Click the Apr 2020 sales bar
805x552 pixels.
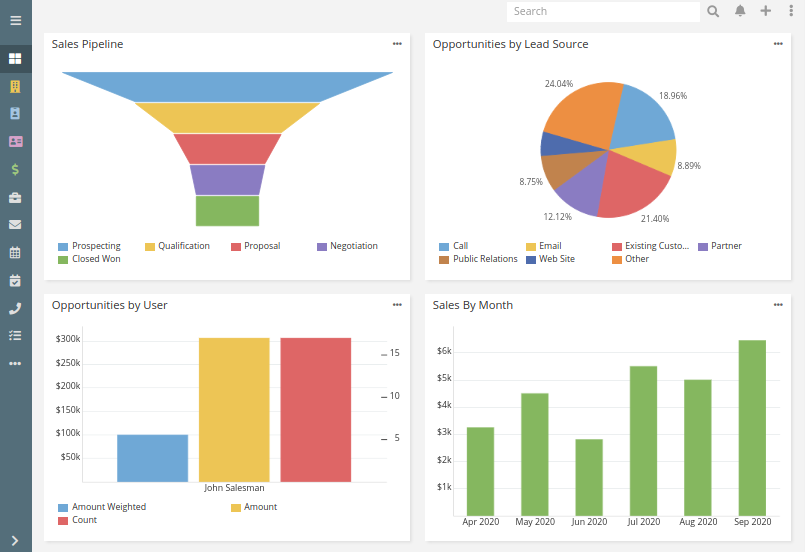coord(481,471)
